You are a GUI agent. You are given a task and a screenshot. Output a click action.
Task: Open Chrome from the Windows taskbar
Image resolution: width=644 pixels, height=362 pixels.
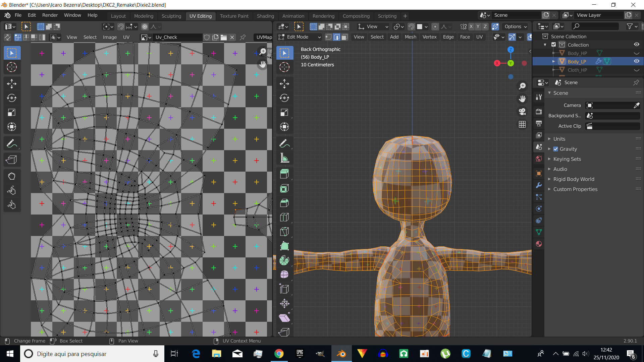tap(279, 354)
